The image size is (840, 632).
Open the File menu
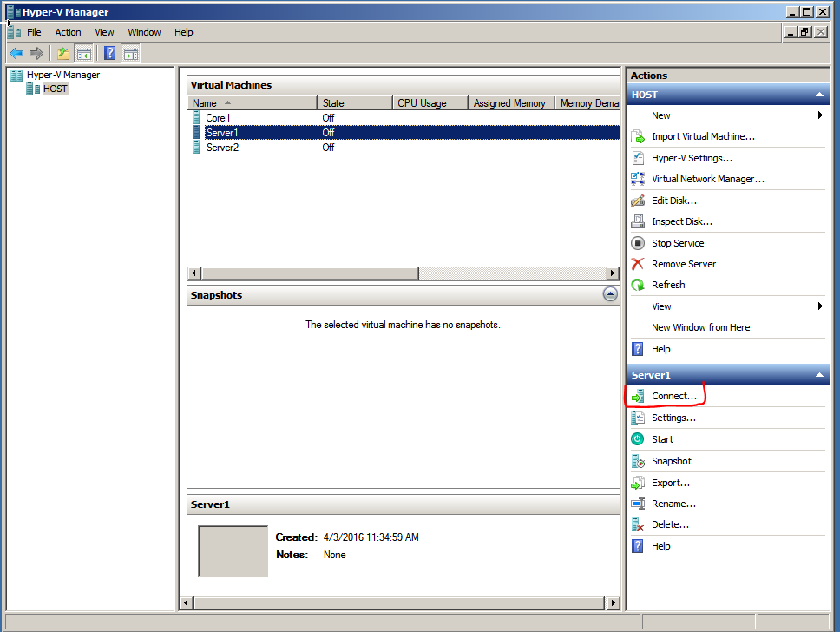click(35, 32)
